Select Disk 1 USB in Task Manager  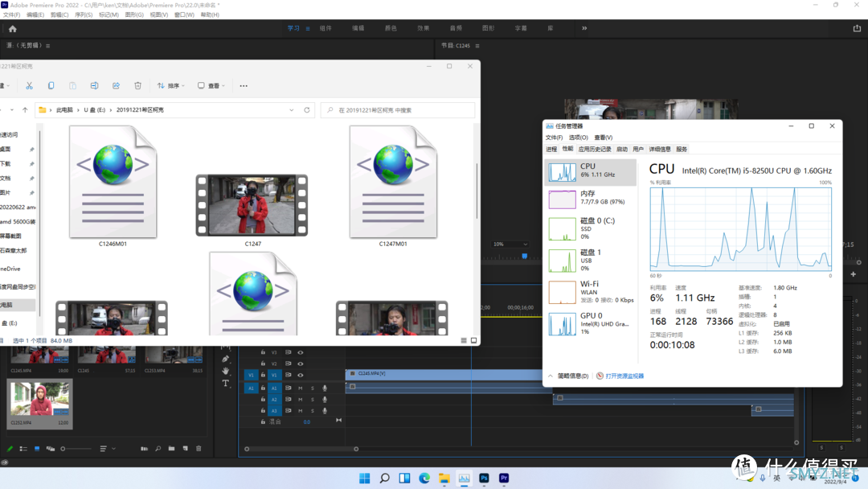pyautogui.click(x=591, y=261)
